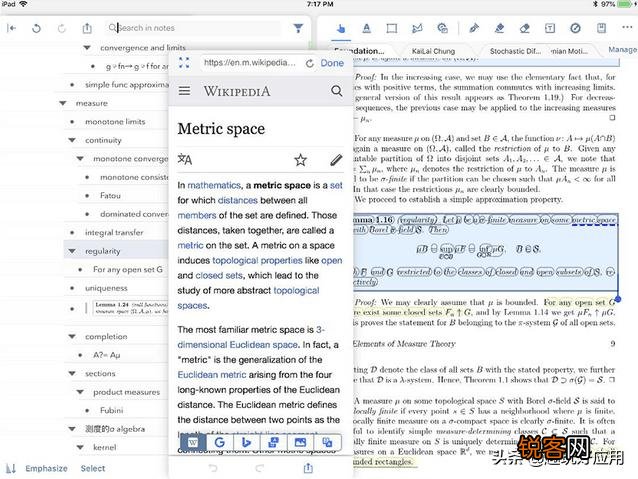Tap the greyed redo arrow in outline toolbar
This screenshot has width=638, height=479.
tap(61, 28)
